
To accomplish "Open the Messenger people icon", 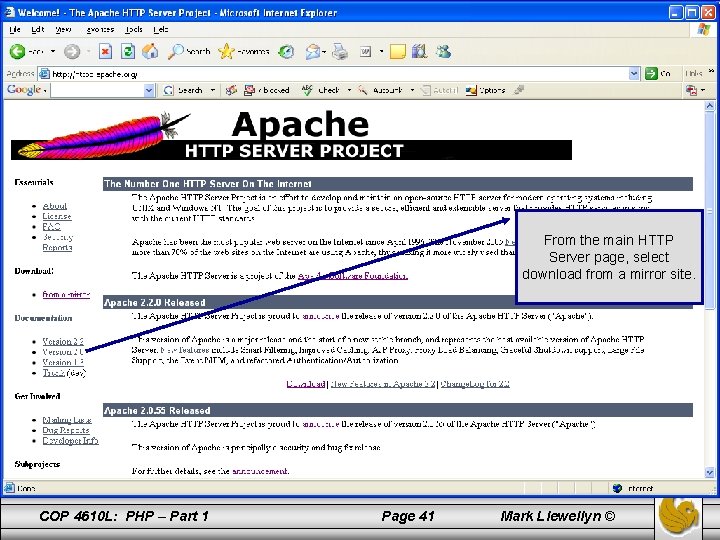I will pos(443,51).
